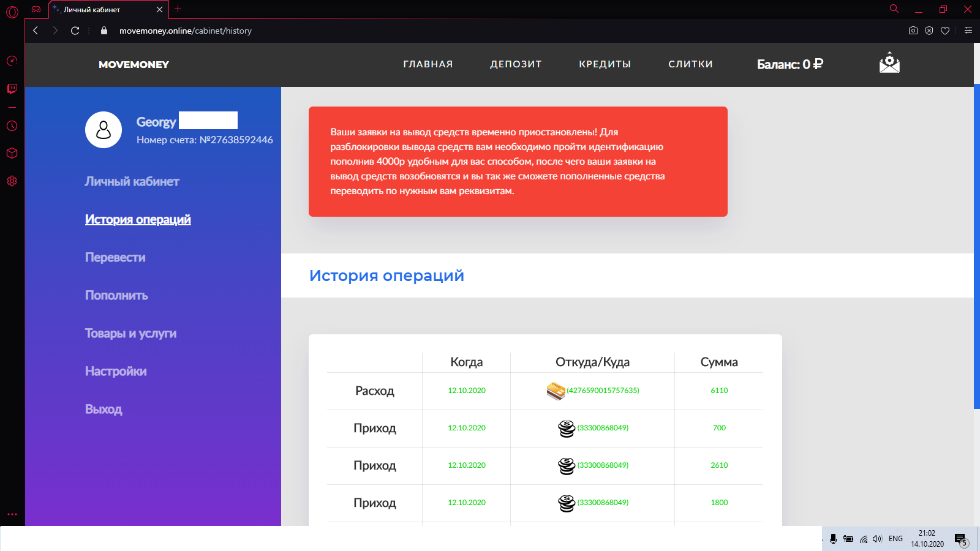Screen dimensions: 980x551
Task: Open browser tab search magnifier icon
Action: tap(894, 9)
